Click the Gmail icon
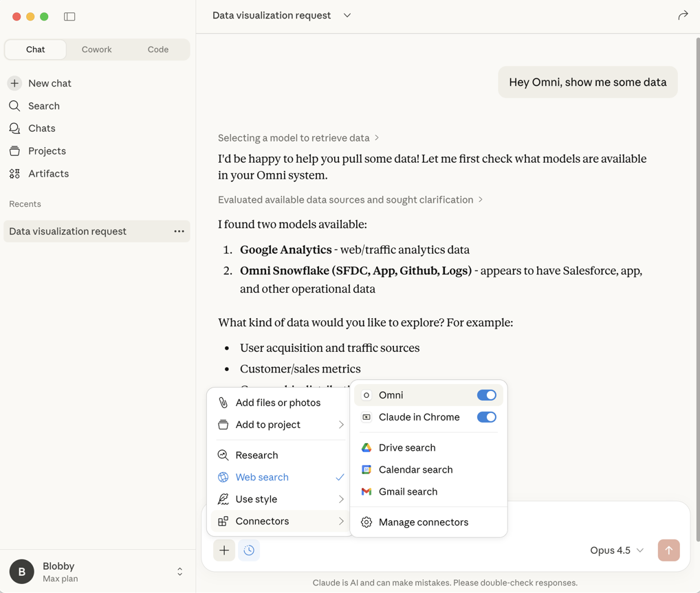The width and height of the screenshot is (700, 593). (366, 491)
